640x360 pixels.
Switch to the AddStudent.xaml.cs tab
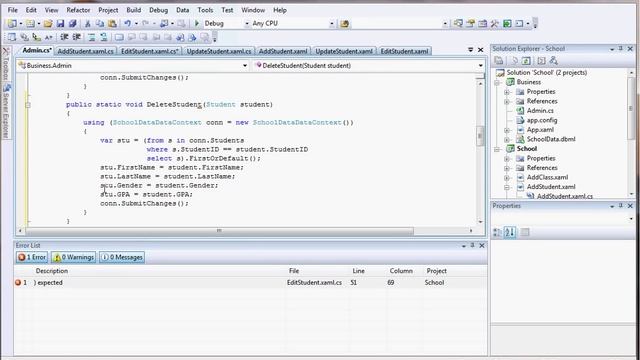tap(86, 51)
